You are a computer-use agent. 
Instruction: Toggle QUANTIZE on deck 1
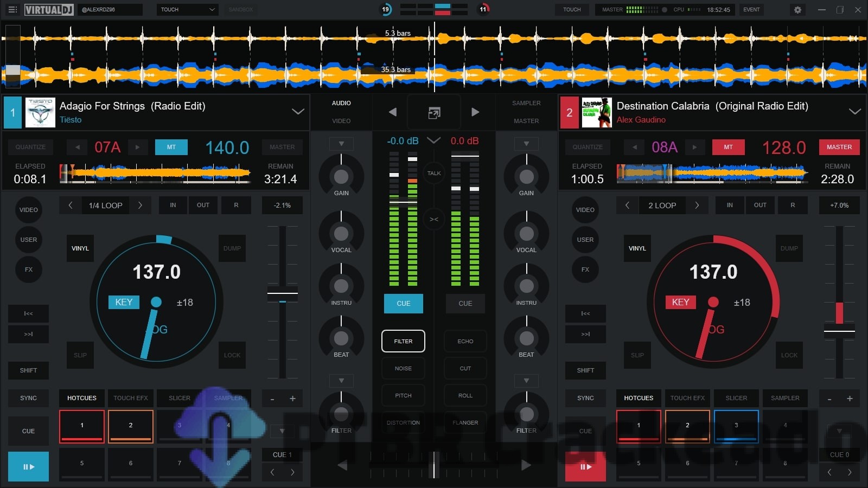30,147
